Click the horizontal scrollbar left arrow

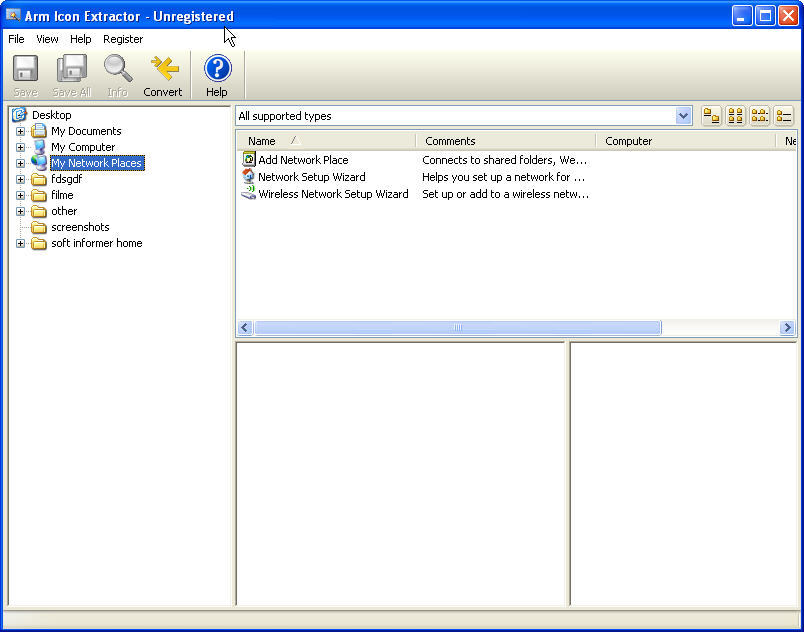(x=245, y=327)
